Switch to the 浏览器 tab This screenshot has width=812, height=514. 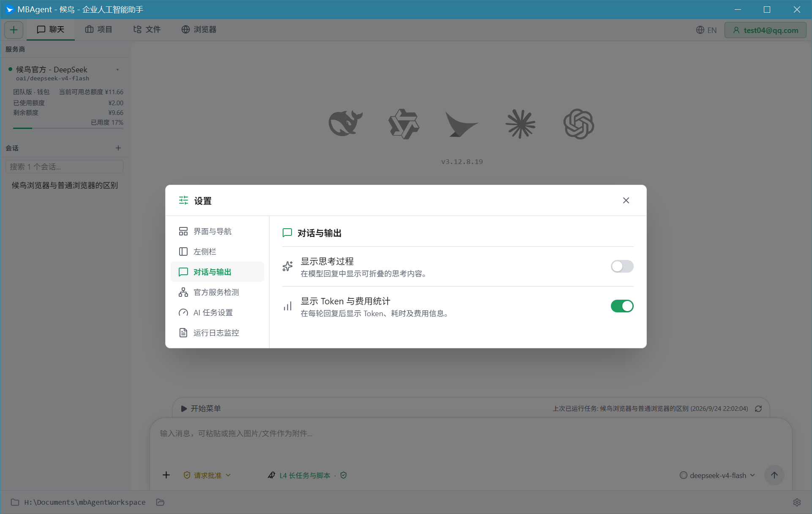tap(199, 30)
